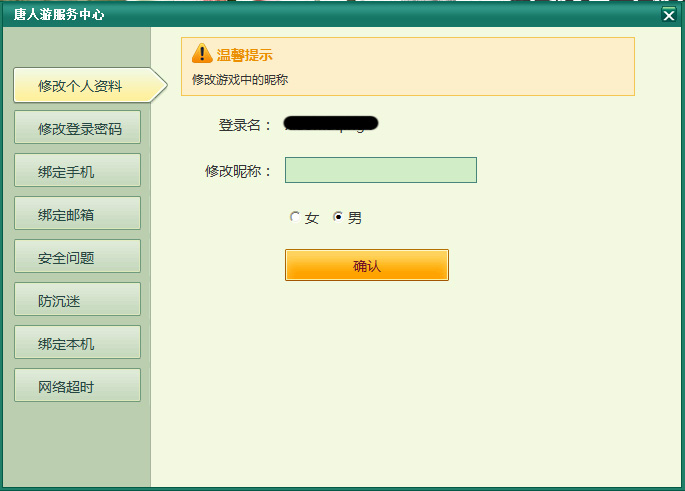This screenshot has height=491, width=685.
Task: Open the 安全问题 section
Action: (78, 257)
